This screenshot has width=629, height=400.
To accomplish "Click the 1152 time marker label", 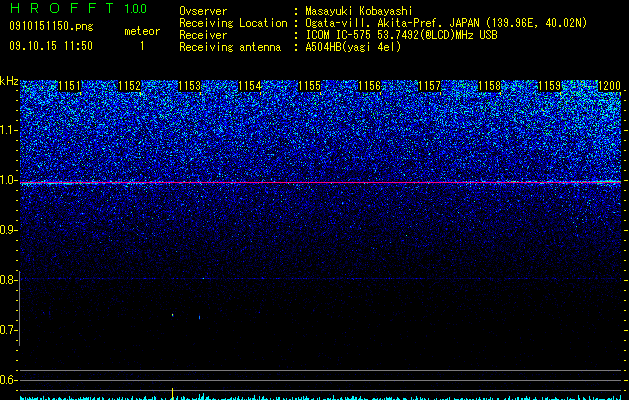I will pos(130,86).
